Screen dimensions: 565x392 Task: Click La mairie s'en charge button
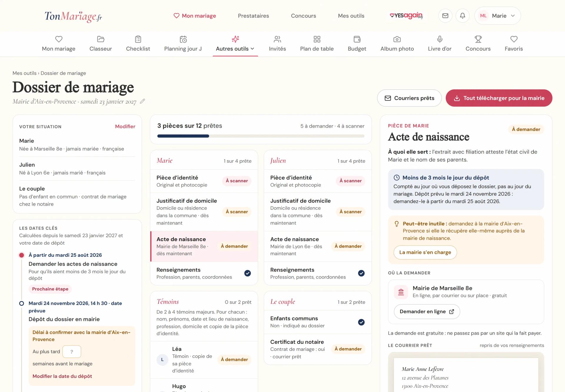pyautogui.click(x=425, y=252)
